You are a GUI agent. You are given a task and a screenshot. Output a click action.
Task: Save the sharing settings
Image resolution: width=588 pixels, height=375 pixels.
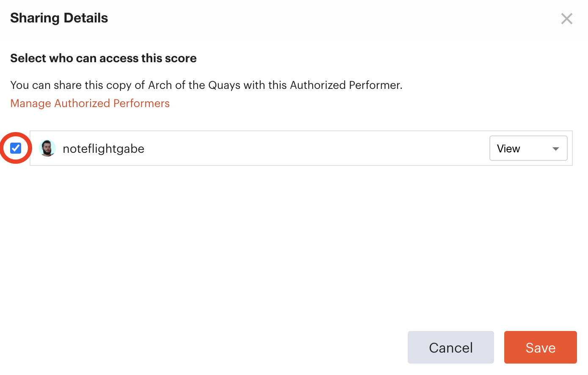pos(540,347)
